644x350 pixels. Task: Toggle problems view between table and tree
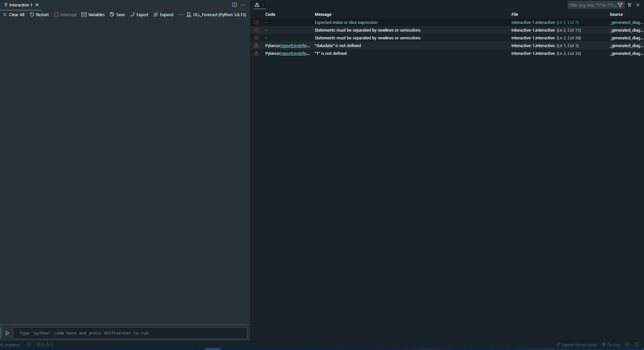[630, 5]
